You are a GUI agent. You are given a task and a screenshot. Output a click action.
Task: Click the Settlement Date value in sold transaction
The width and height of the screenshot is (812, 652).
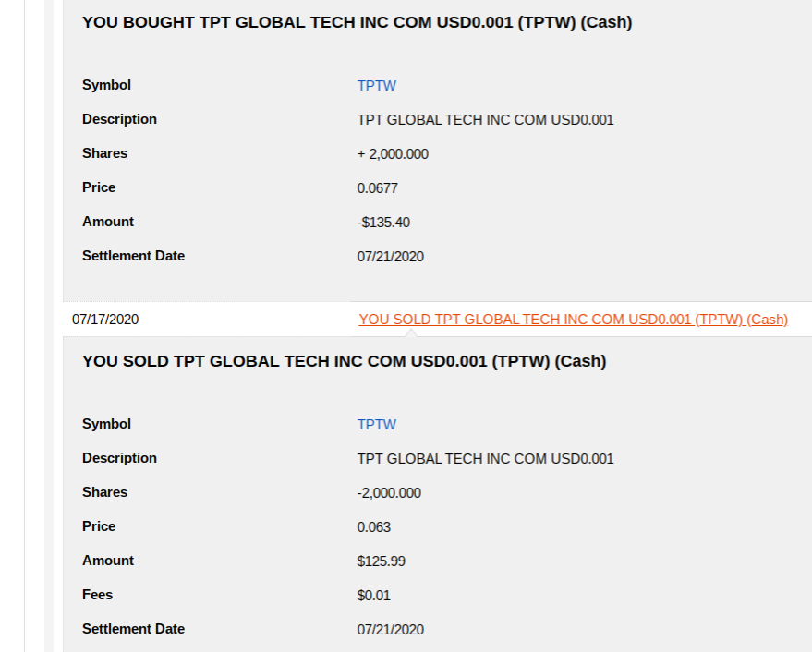(391, 630)
